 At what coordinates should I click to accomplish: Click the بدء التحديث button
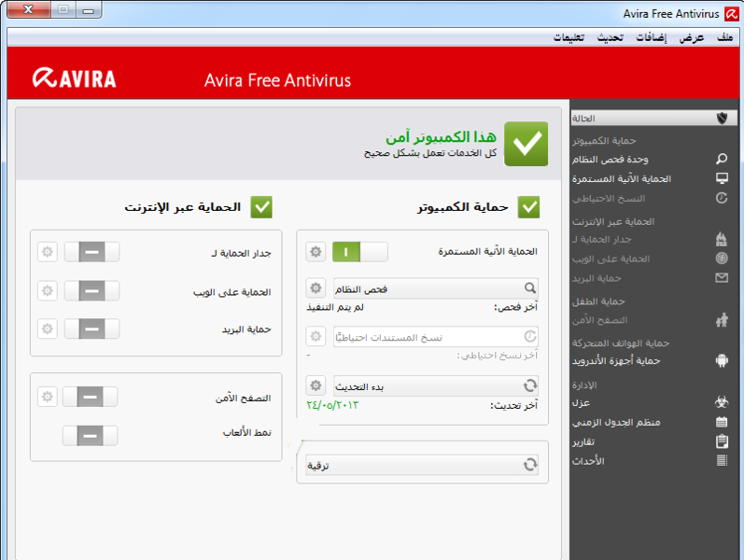(436, 385)
